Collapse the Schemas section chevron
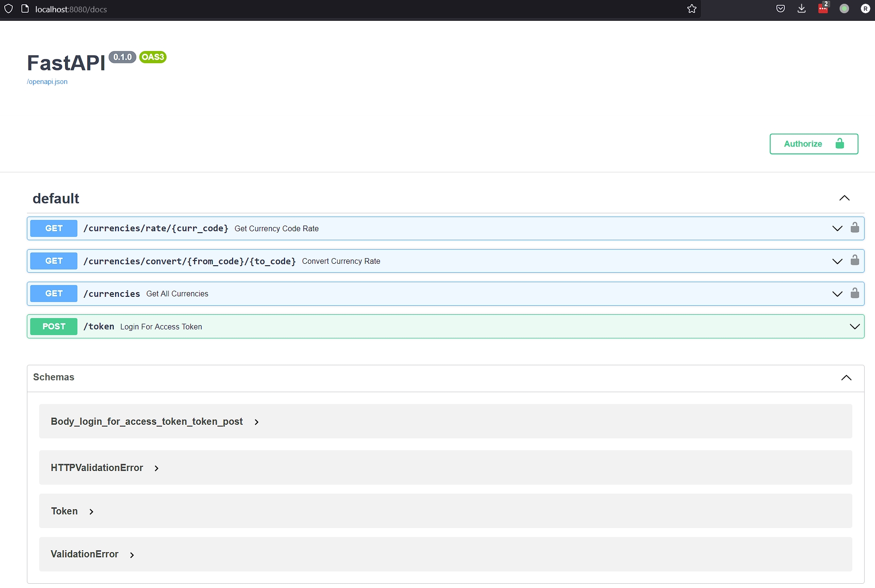This screenshot has height=588, width=875. pos(846,378)
